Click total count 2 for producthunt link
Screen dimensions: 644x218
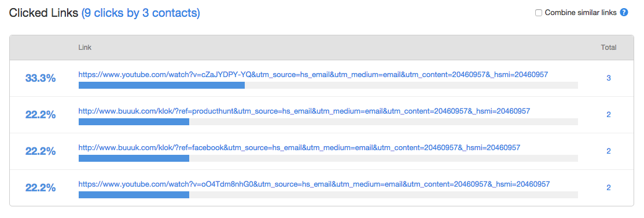click(609, 114)
